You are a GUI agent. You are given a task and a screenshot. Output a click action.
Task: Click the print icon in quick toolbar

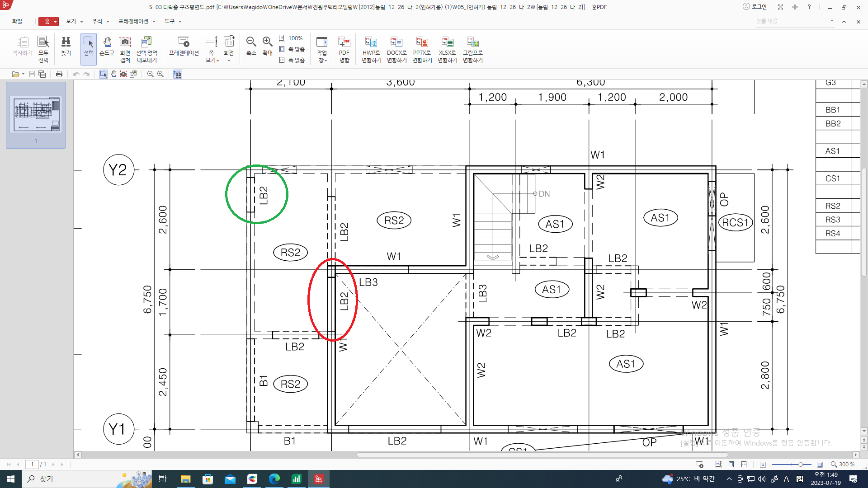tap(59, 74)
